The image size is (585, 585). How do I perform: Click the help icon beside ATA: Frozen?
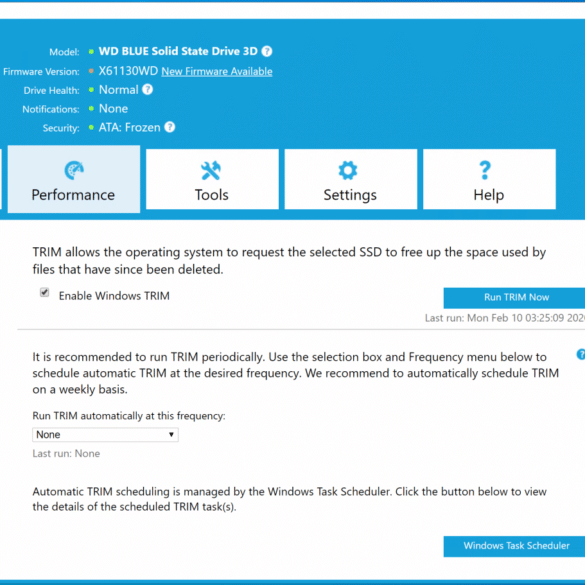(x=169, y=127)
